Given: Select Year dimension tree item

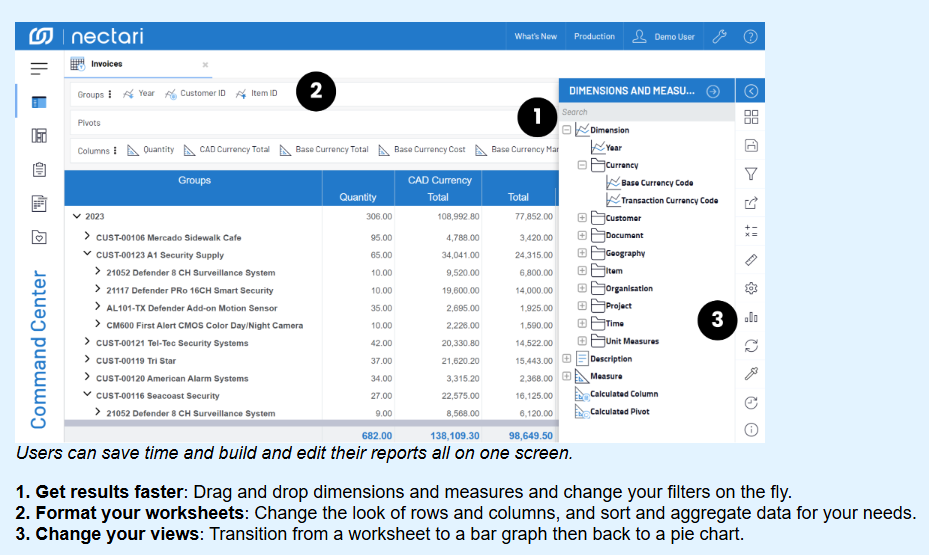Looking at the screenshot, I should pyautogui.click(x=613, y=148).
